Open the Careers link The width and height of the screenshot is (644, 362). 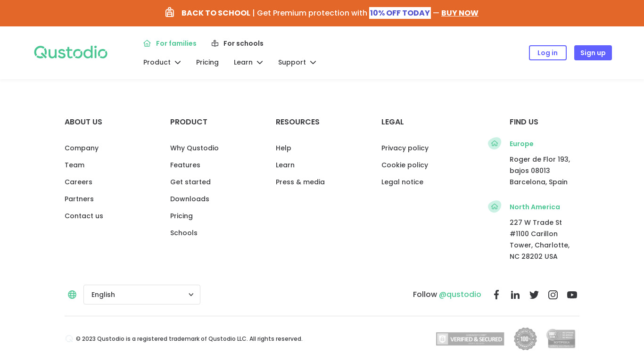coord(78,182)
